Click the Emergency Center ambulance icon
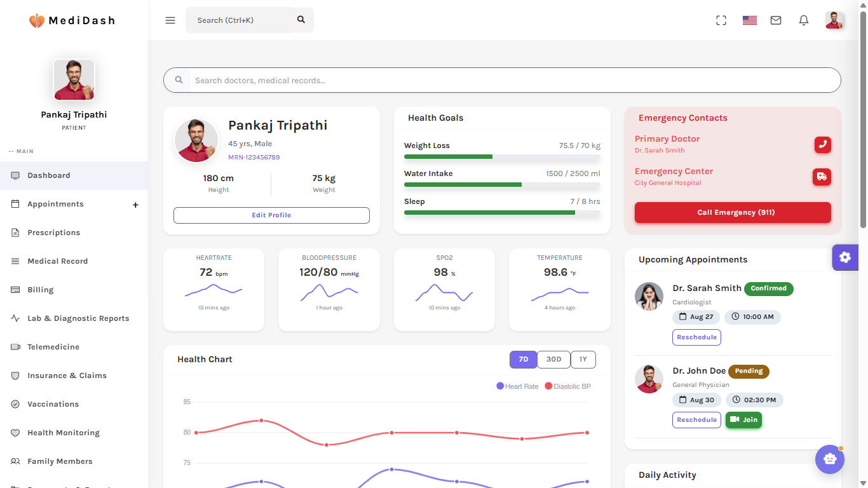Screen dimensions: 868x488 click(822, 177)
